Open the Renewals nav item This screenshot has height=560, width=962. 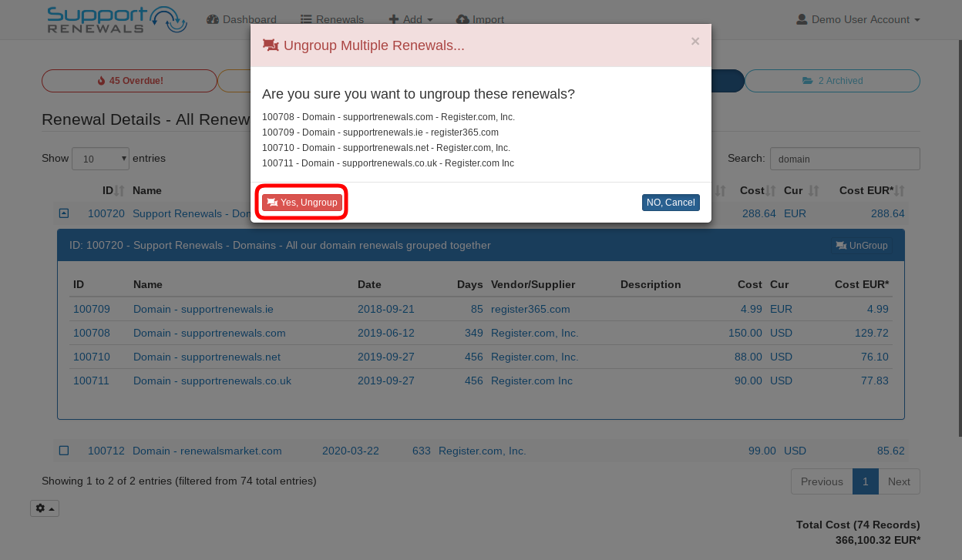pos(332,19)
